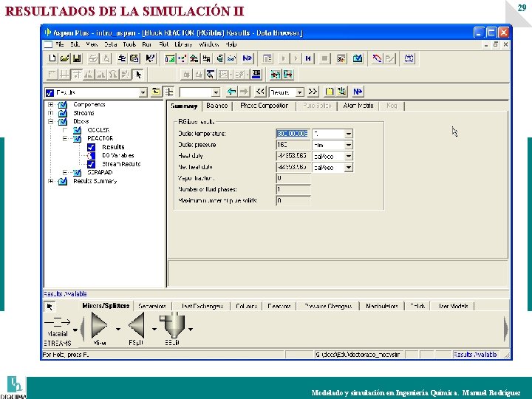Open the Pressure Changers model library tab

[x=328, y=306]
